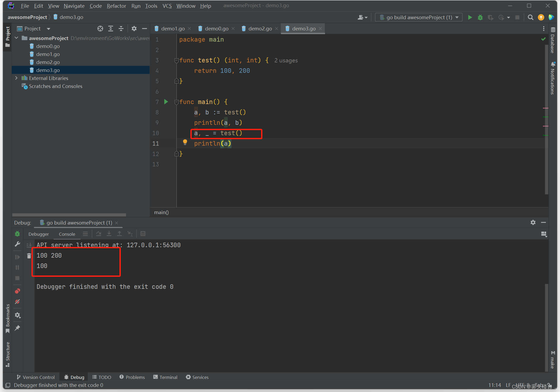This screenshot has height=392, width=560.
Task: Click the Stop debugger icon
Action: coord(17,277)
